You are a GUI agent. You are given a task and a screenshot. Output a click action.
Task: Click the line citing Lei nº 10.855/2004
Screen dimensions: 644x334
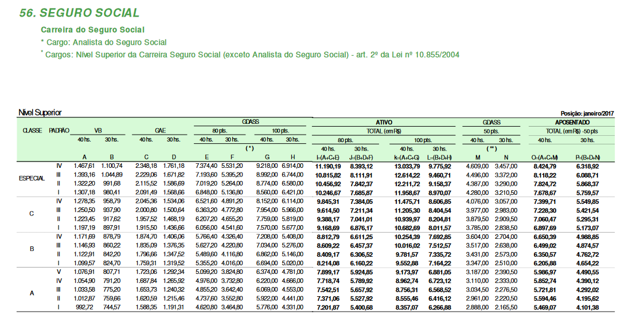251,54
